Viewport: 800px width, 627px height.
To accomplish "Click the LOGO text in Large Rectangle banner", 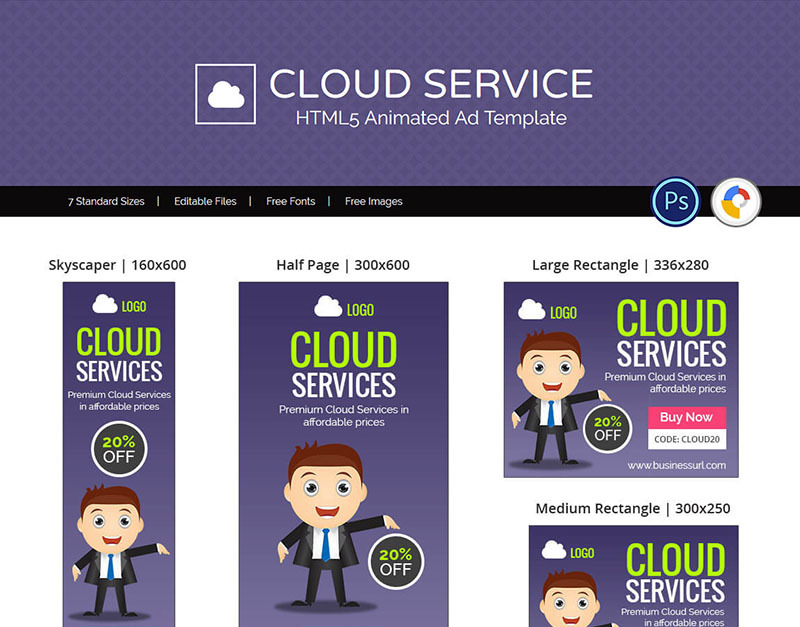I will point(563,313).
